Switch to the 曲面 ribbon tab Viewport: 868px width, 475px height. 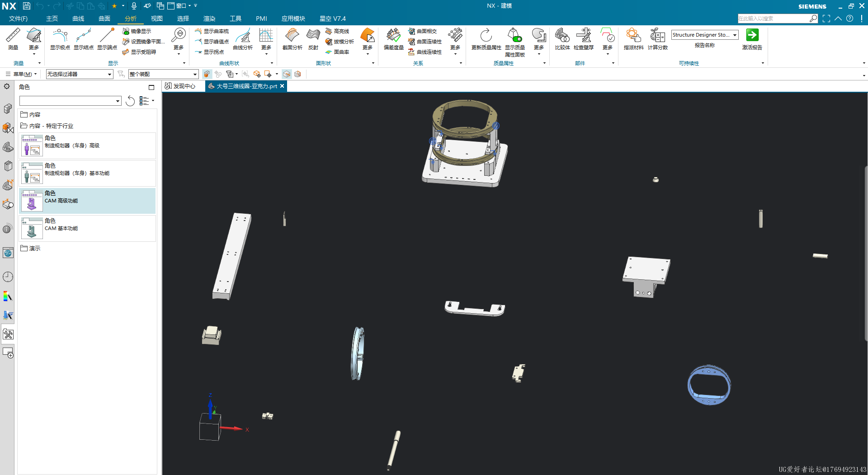tap(104, 19)
